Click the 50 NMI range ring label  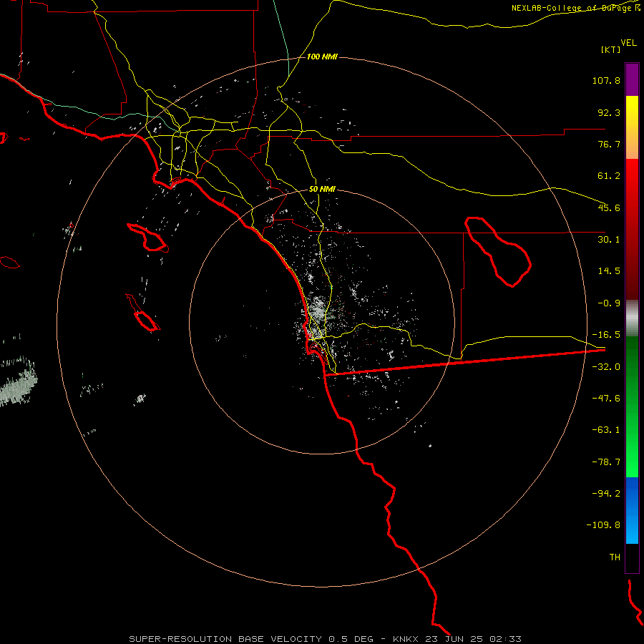point(322,190)
